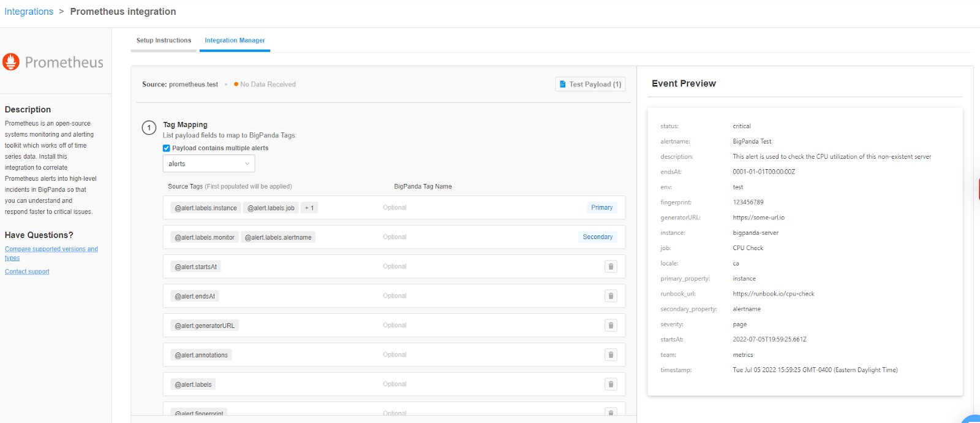Click the generatorURL value https://some-url.io
This screenshot has width=980, height=423.
pyautogui.click(x=758, y=218)
